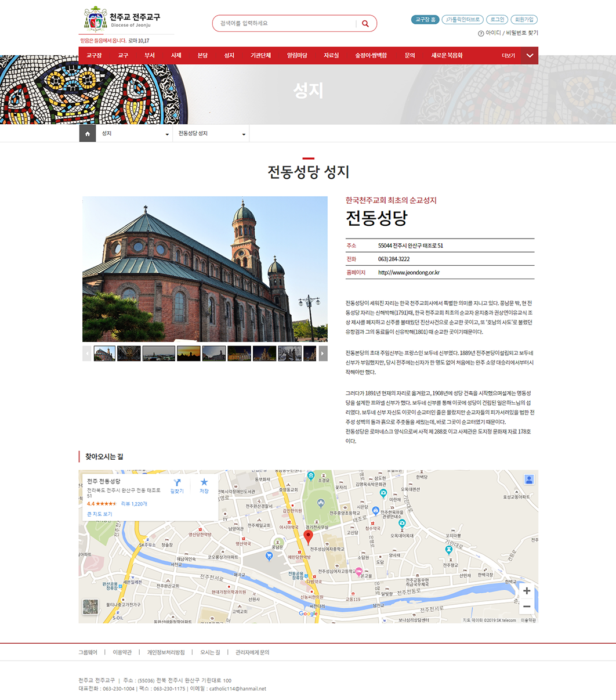616x700 pixels.
Task: Open the www.jeondong.or.kr homepage link
Action: [409, 273]
